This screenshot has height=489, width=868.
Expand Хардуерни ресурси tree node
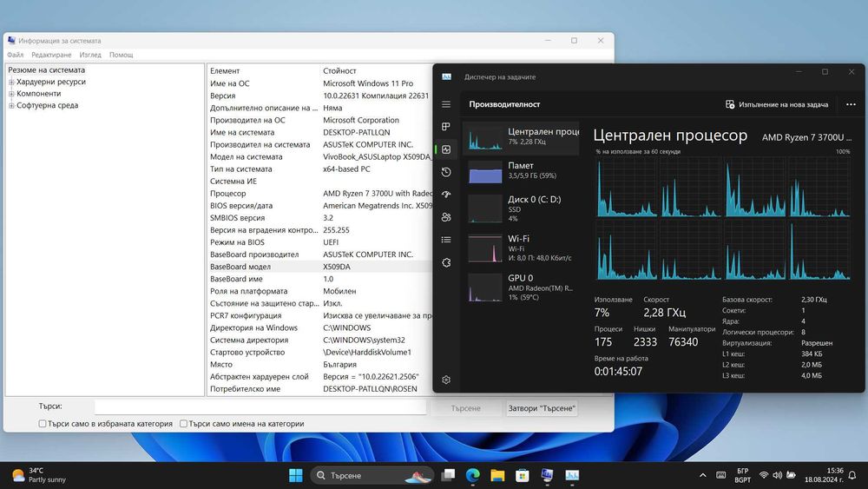tap(11, 82)
